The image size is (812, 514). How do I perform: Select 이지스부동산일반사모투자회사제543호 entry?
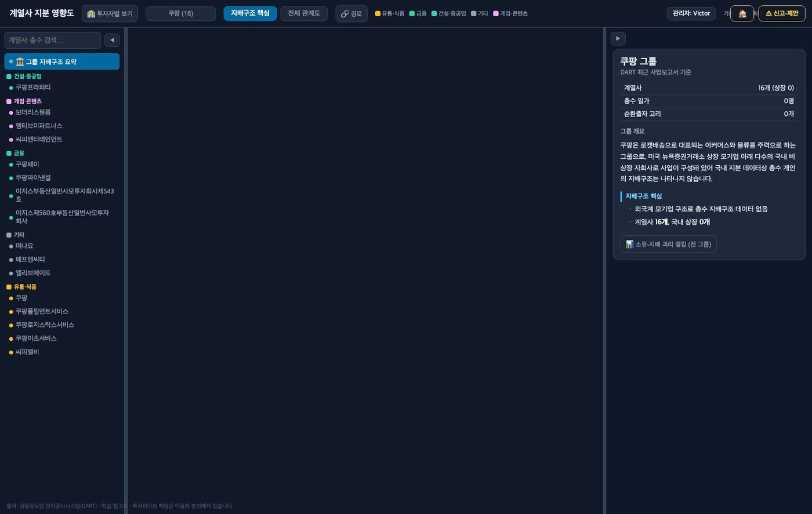point(62,195)
